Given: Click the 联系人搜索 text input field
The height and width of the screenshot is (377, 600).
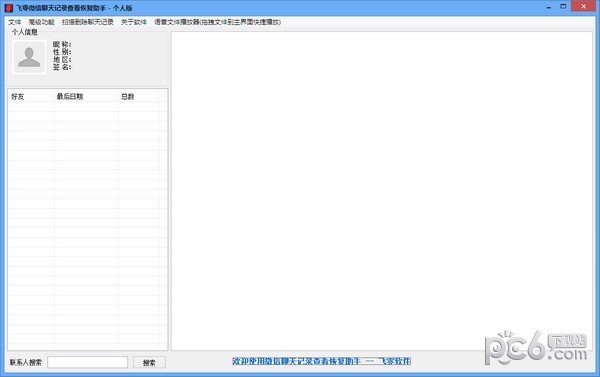Looking at the screenshot, I should (88, 362).
